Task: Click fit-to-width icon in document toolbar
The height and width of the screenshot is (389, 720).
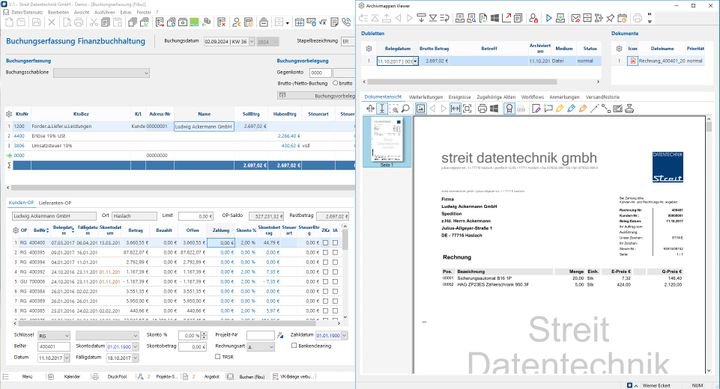Action: [455, 108]
